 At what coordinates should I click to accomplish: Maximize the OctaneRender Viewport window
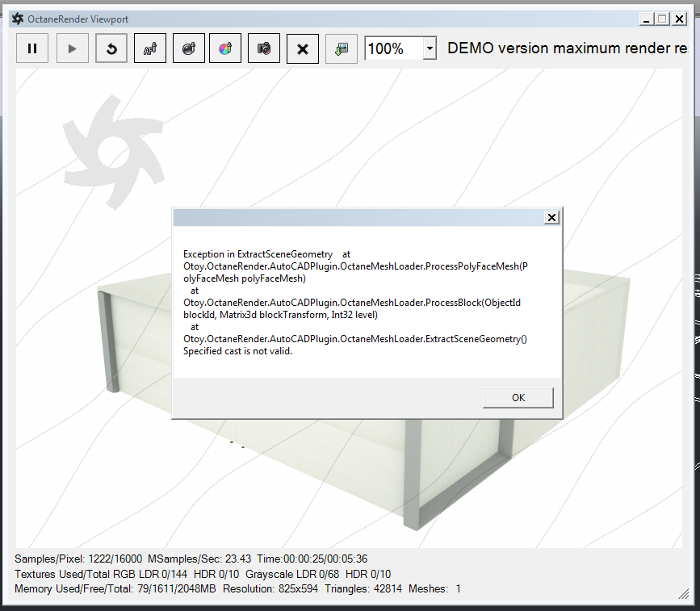click(x=663, y=19)
